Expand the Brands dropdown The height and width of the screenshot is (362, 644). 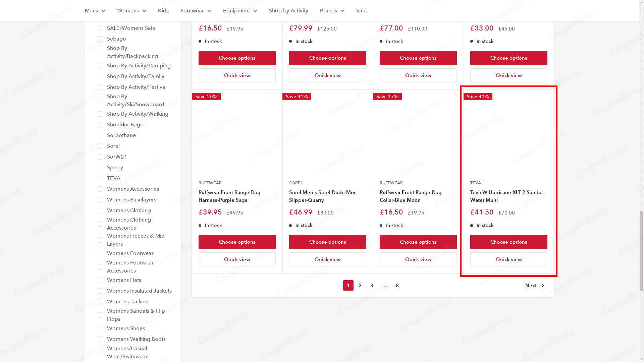click(342, 11)
